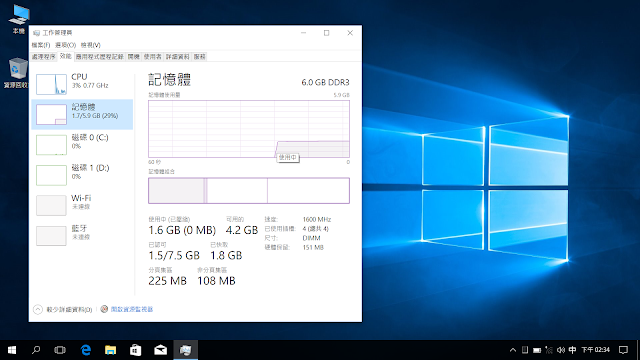
Task: Click the memory composition bar
Action: click(x=249, y=191)
